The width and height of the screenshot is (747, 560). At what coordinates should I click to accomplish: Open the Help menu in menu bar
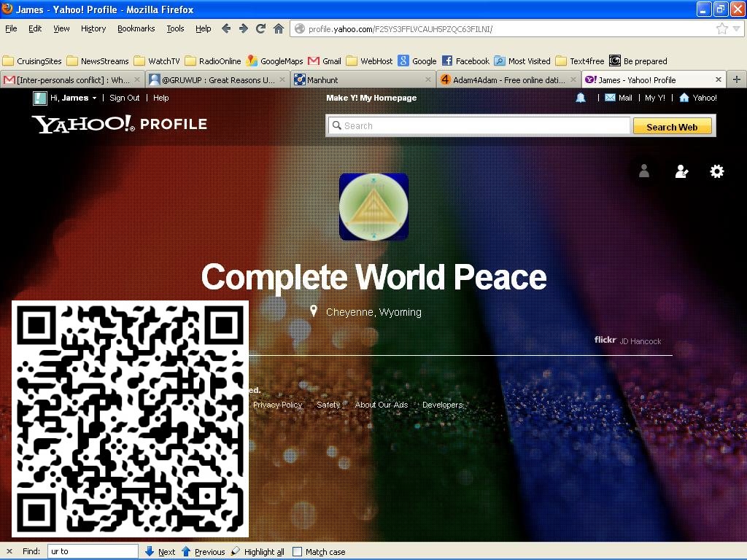click(204, 28)
